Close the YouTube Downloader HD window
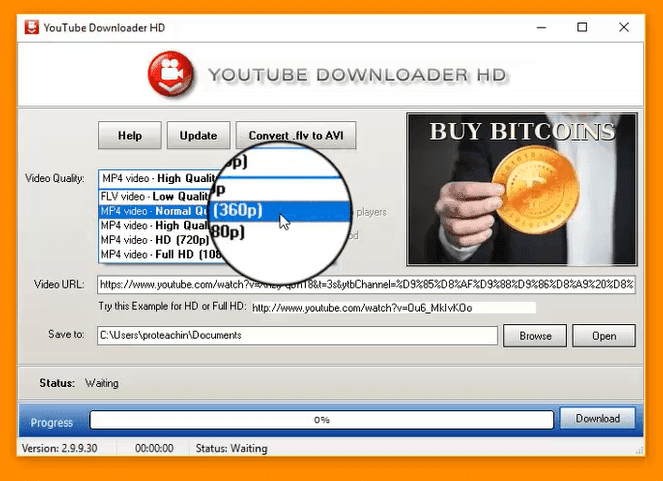 point(624,27)
